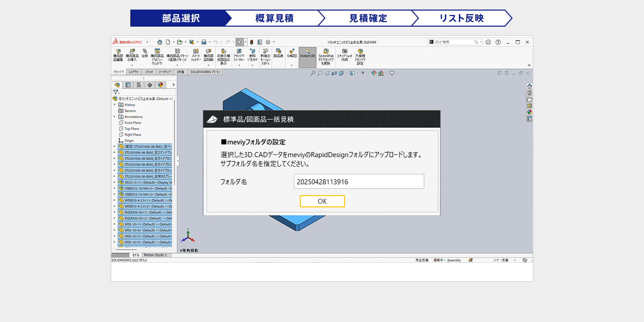The width and height of the screenshot is (644, 322).
Task: Open the DisplayManager tab in the feature panel
Action: (x=160, y=85)
